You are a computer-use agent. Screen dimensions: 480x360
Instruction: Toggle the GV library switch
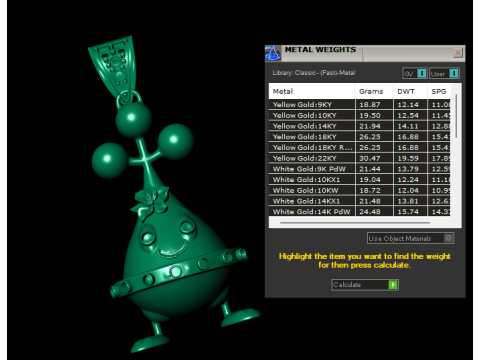(415, 73)
